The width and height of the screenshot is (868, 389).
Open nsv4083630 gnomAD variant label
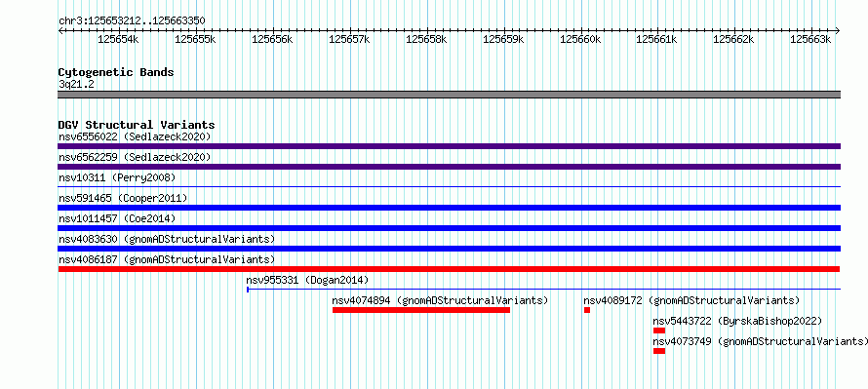coord(167,239)
